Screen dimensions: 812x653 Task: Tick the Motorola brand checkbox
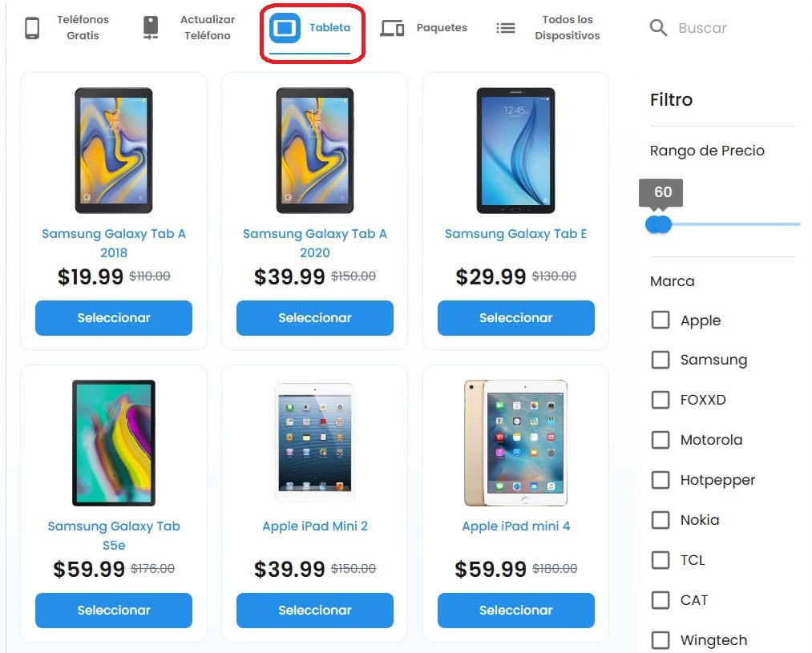tap(661, 440)
